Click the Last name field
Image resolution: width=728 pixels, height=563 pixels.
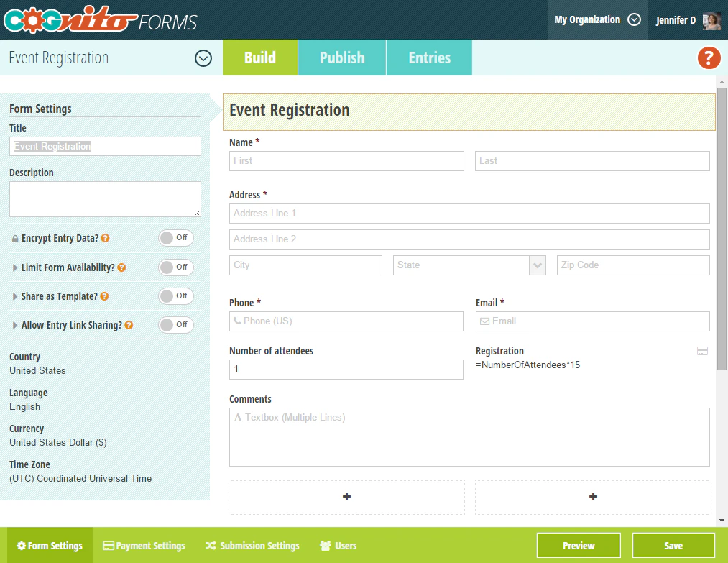coord(592,161)
